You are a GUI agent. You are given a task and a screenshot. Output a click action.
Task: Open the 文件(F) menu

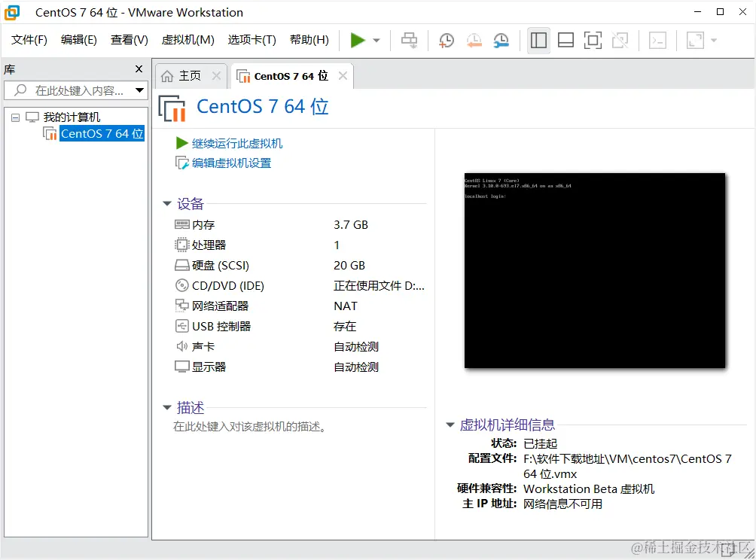29,40
